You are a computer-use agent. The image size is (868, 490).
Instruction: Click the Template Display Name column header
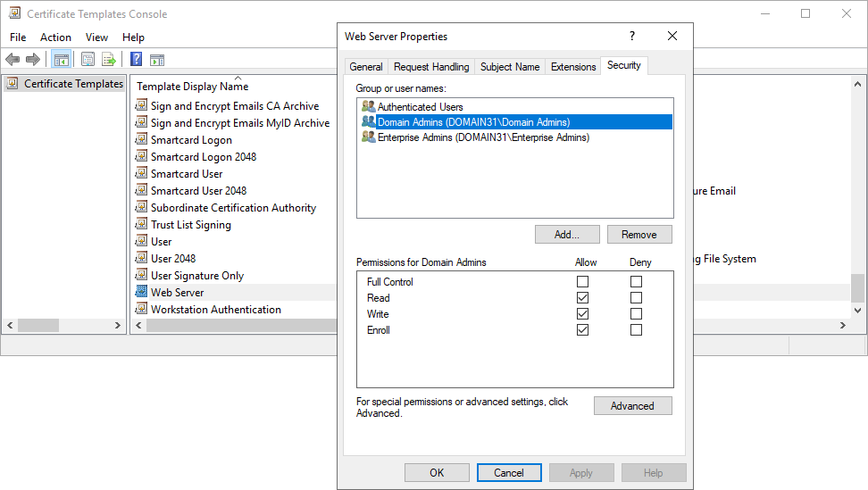[192, 87]
